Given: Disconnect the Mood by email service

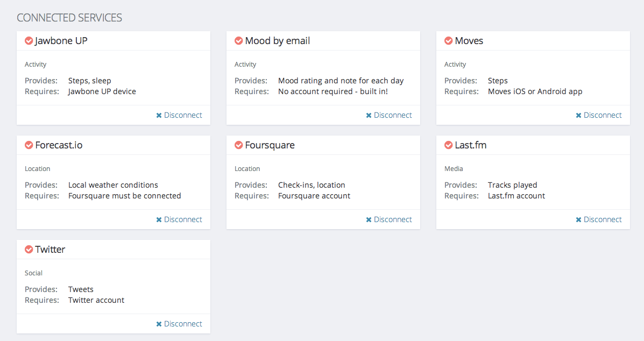Looking at the screenshot, I should [x=389, y=115].
